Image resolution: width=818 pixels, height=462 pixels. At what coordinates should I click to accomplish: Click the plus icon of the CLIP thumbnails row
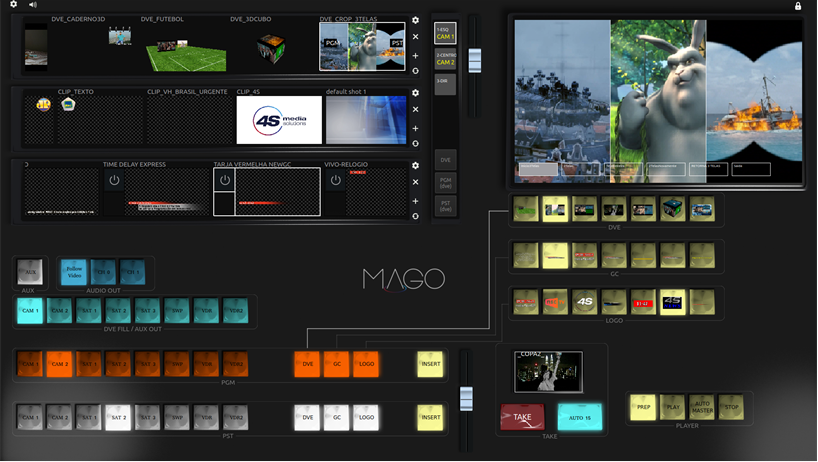click(415, 128)
